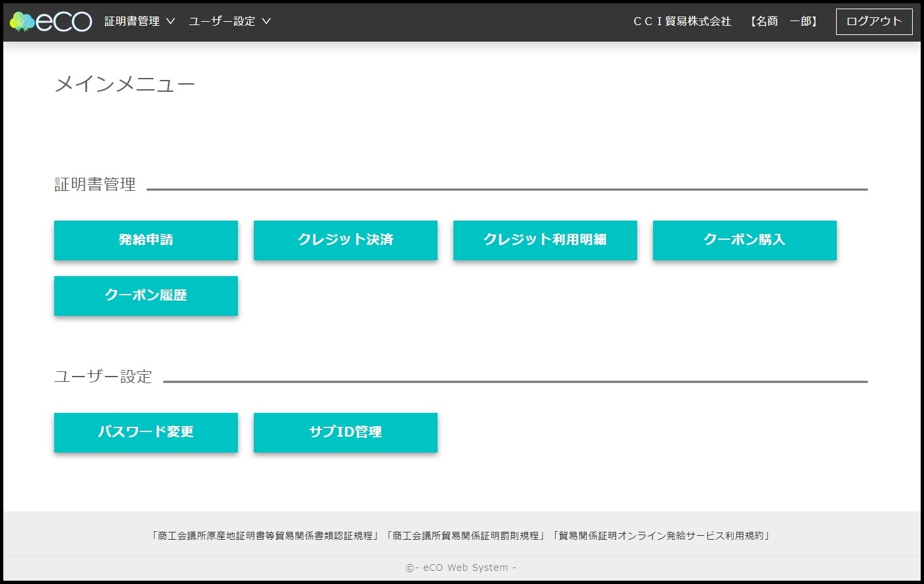This screenshot has height=584, width=924.
Task: Click the ユーザー設定 section heading
Action: (103, 377)
